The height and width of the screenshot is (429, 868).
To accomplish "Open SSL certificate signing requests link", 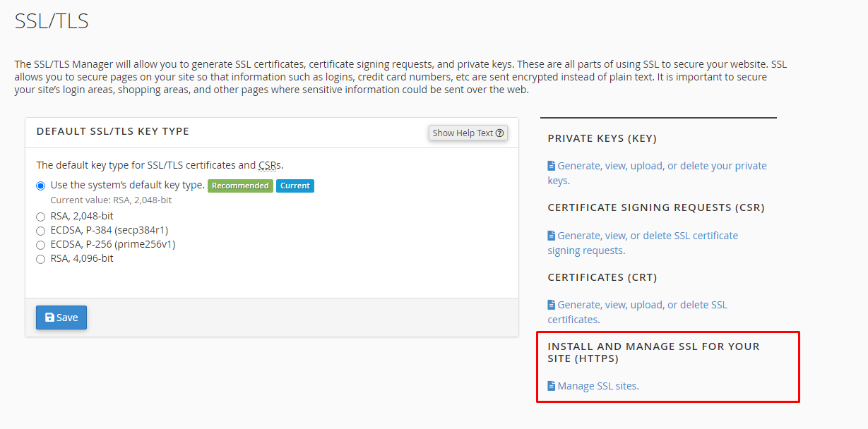I will pos(643,243).
